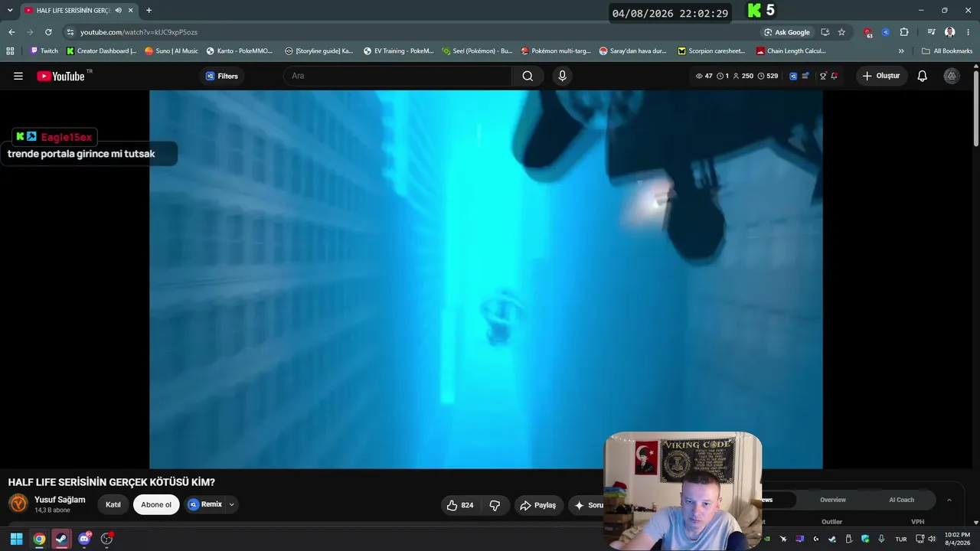
Task: Open the tab search dropdown arrow
Action: [x=10, y=11]
